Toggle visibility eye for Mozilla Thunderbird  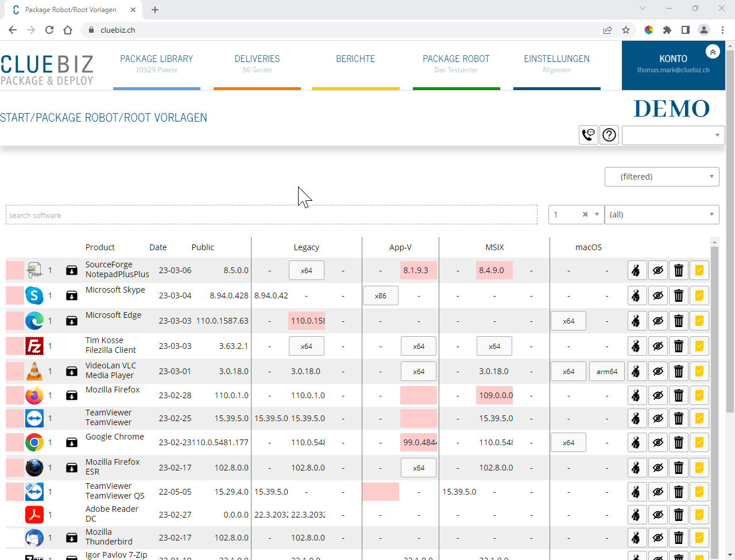(x=657, y=538)
